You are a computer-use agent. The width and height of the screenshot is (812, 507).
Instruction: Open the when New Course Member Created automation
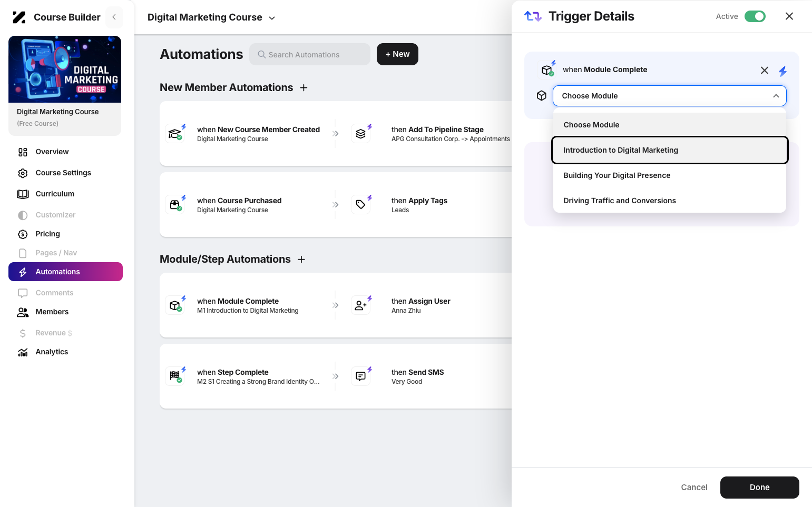click(258, 134)
